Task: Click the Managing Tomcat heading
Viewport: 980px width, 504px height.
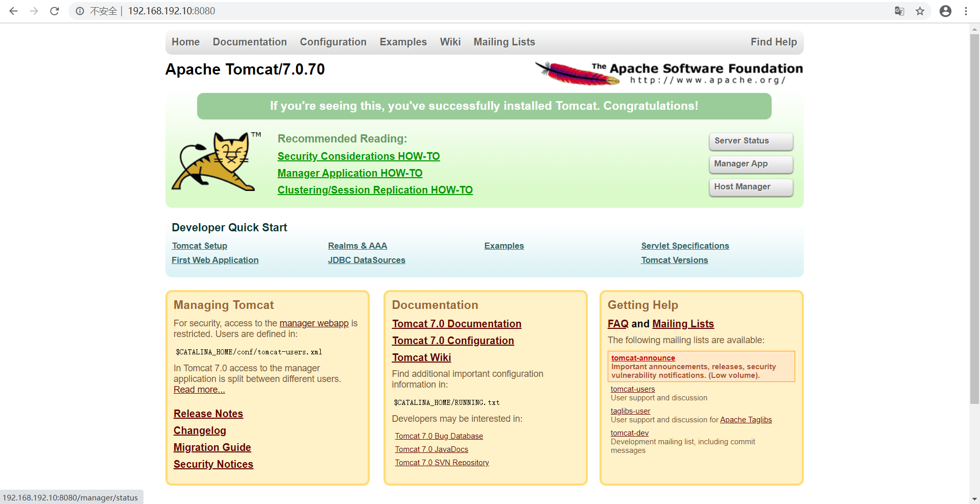Action: pyautogui.click(x=224, y=305)
